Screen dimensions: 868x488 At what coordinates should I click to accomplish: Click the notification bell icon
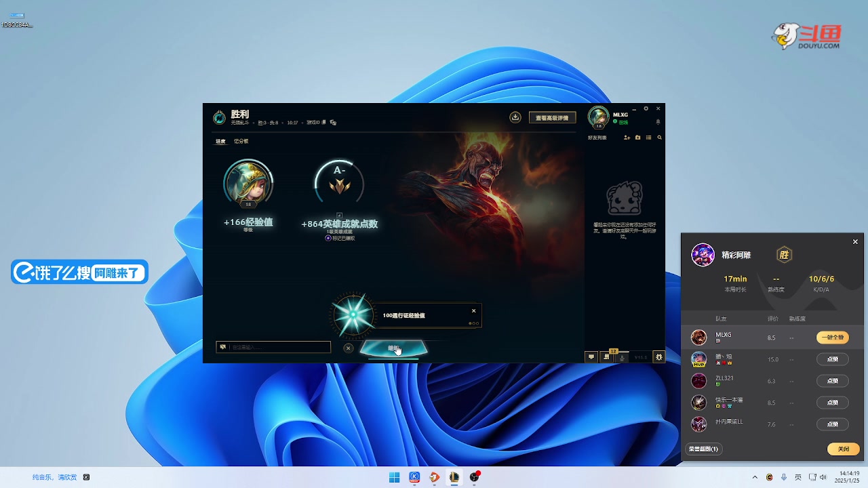click(x=658, y=122)
